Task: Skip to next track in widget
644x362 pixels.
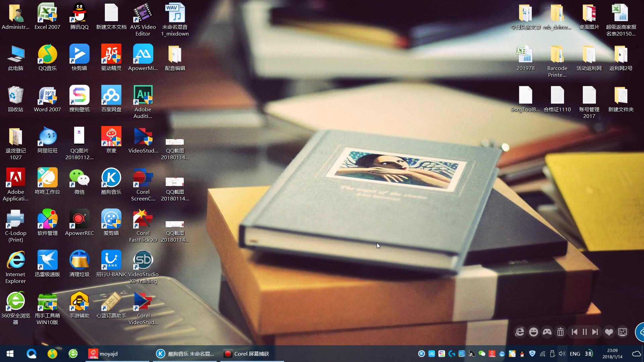Action: 595,332
